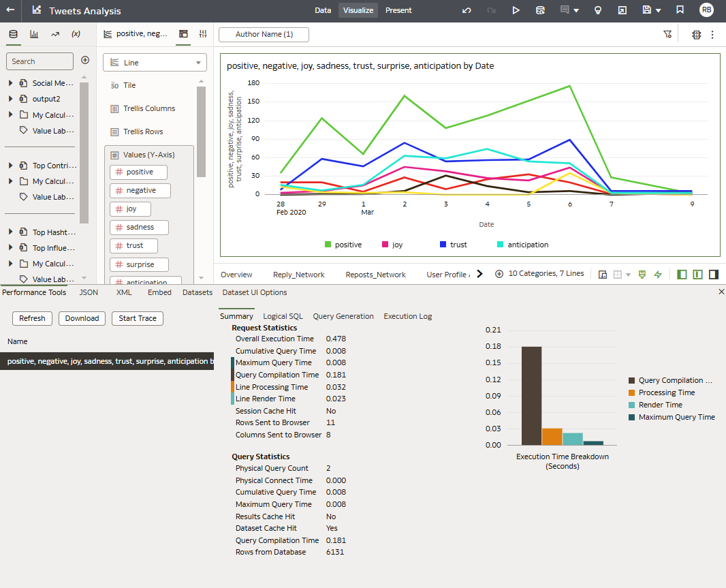Screen dimensions: 726x588
Task: Toggle auto-apply data lightning icon
Action: click(x=658, y=274)
